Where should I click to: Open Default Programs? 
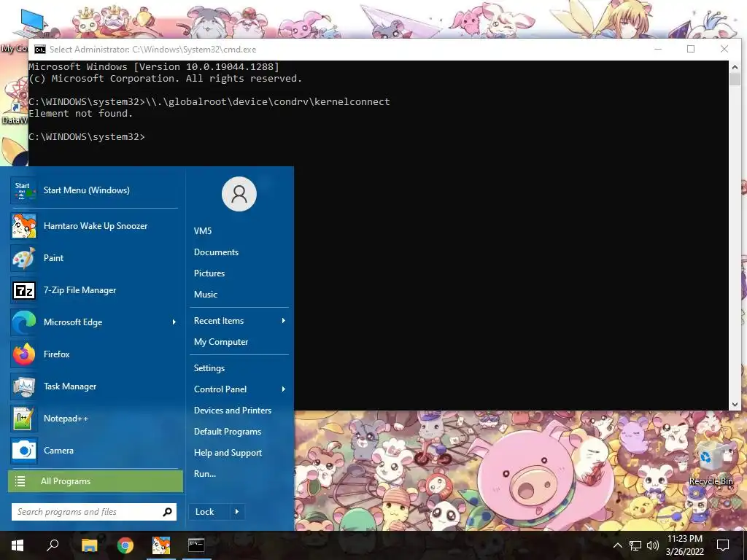click(x=228, y=432)
